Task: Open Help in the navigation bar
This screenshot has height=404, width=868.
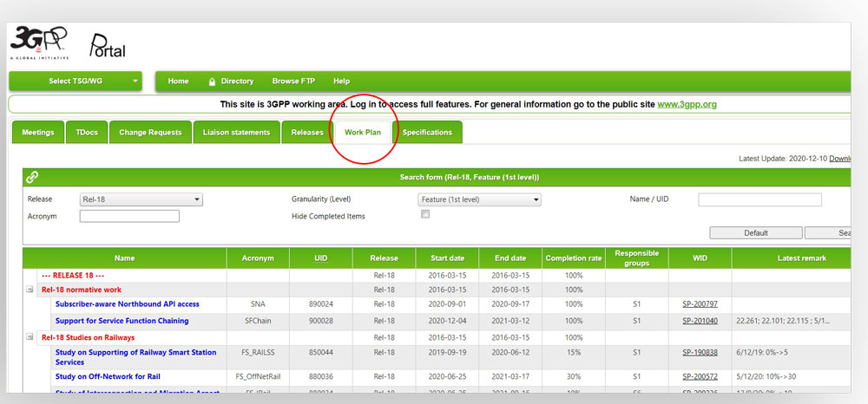Action: (x=341, y=81)
